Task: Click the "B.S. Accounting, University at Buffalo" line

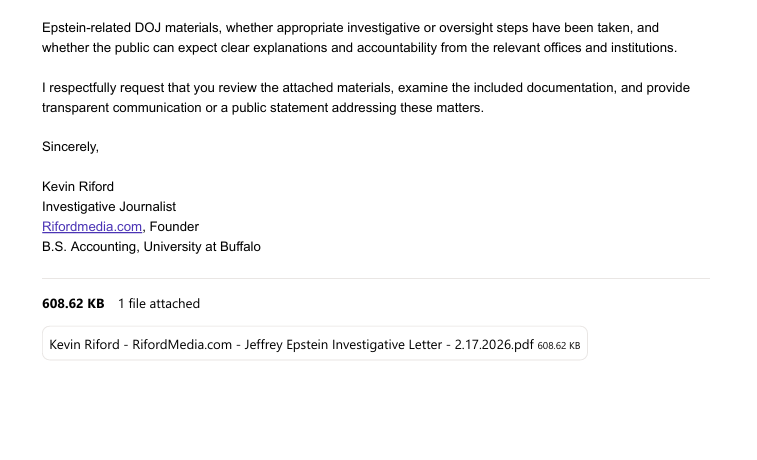Action: (151, 247)
